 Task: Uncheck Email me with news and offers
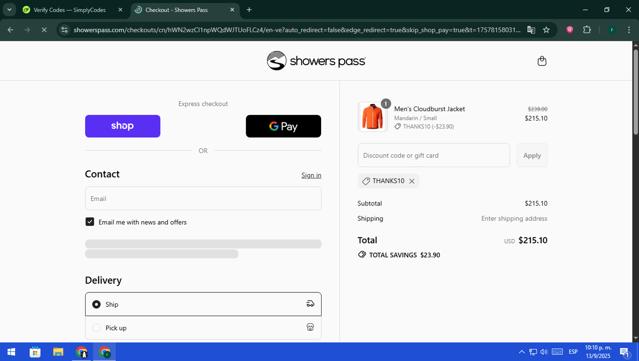tap(90, 222)
